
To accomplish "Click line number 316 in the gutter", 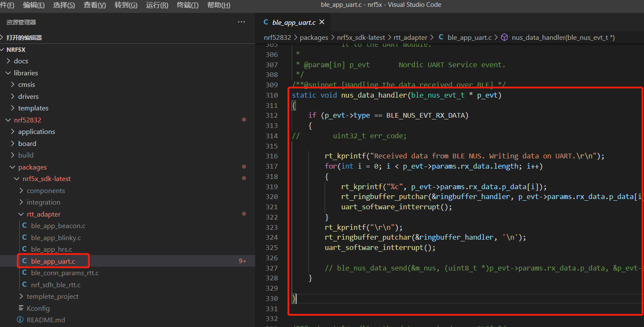I will tap(271, 156).
